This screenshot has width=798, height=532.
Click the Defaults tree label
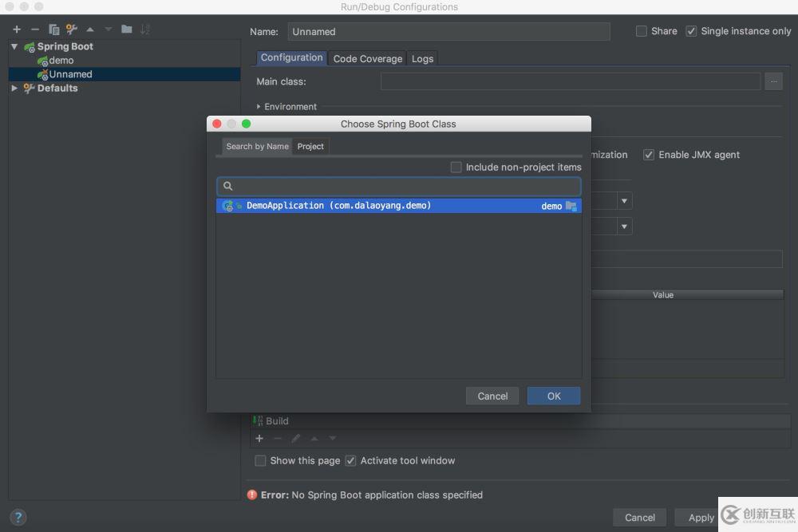(57, 88)
